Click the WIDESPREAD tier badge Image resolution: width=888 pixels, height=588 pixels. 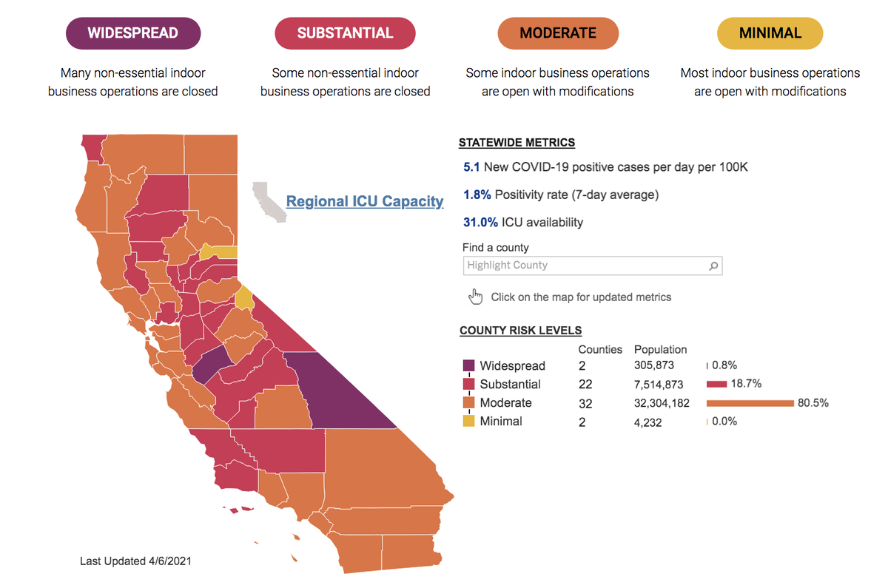click(133, 33)
